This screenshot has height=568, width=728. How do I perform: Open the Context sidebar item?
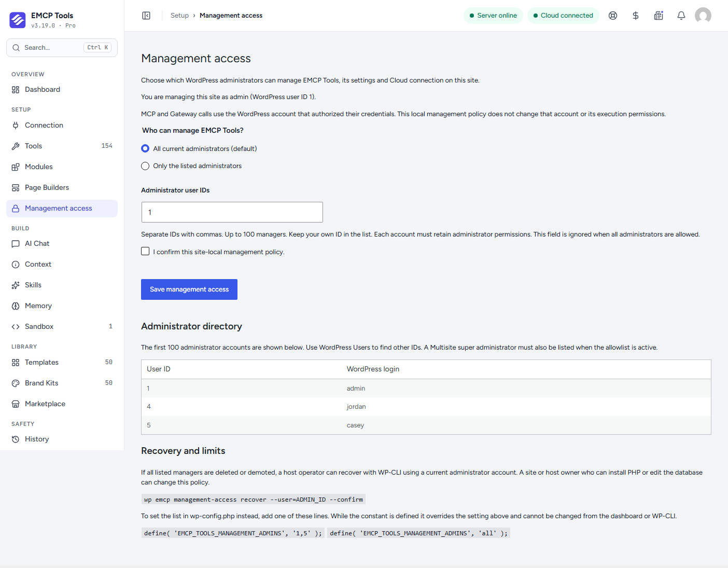tap(62, 265)
